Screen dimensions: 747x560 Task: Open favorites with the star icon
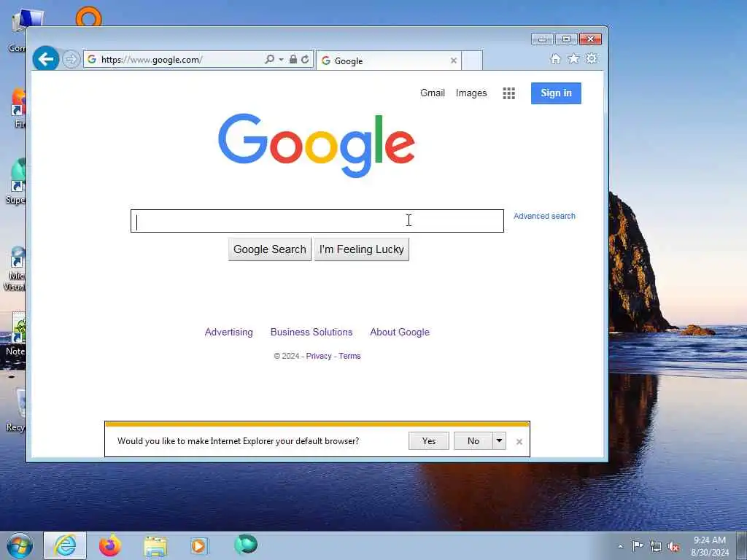coord(573,58)
